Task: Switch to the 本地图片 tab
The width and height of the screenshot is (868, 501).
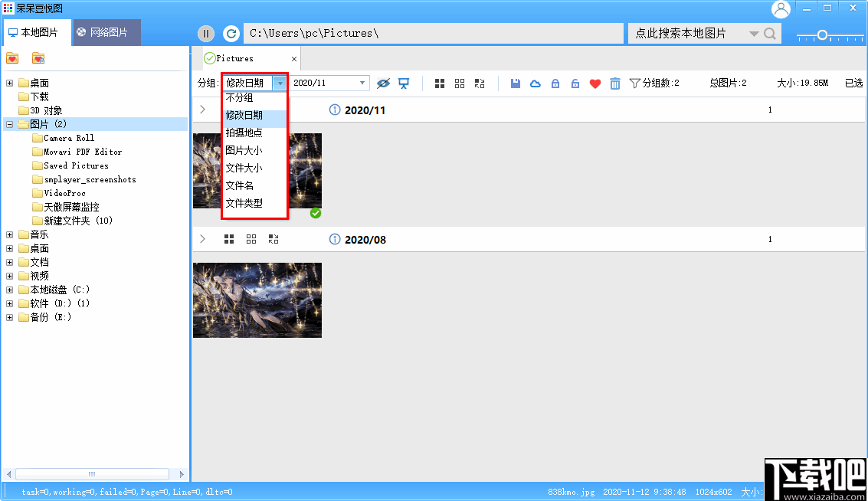Action: pos(37,33)
